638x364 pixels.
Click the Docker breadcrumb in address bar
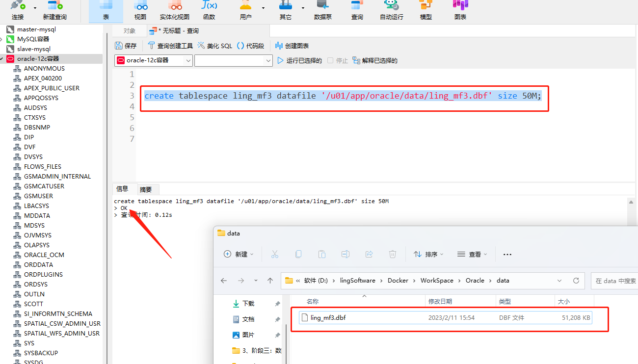pos(398,281)
